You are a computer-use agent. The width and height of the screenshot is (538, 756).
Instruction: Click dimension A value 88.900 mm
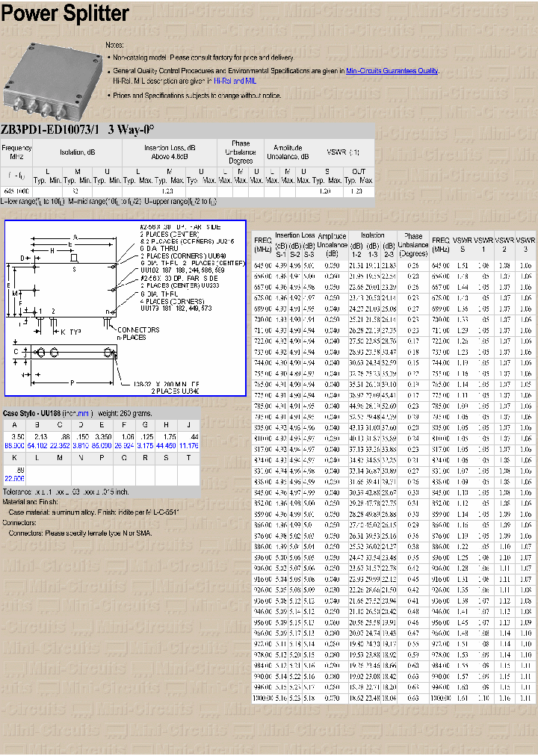(14, 446)
